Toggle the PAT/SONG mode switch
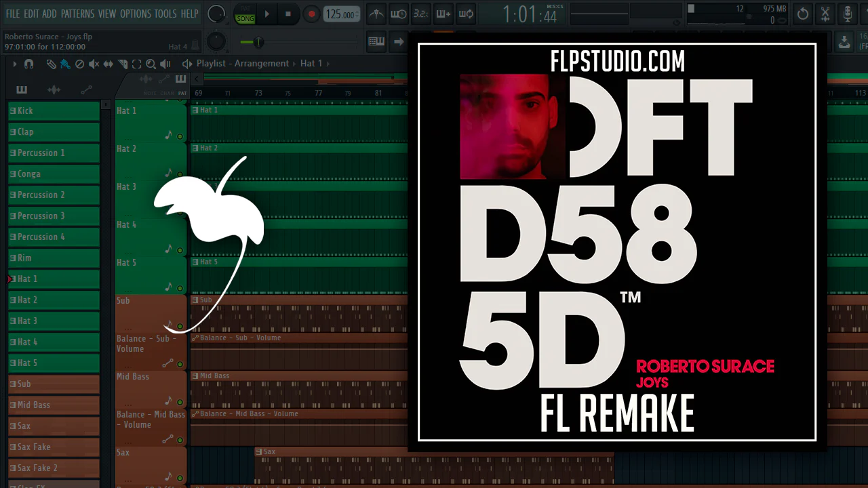The image size is (868, 488). click(x=245, y=14)
